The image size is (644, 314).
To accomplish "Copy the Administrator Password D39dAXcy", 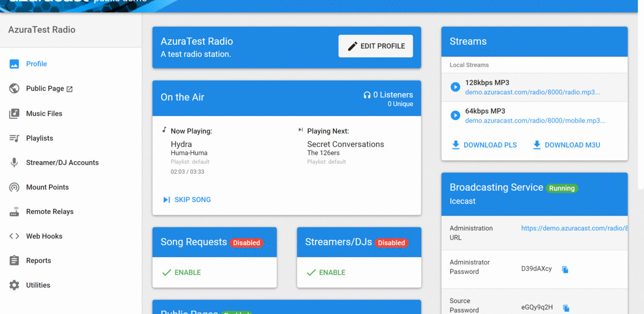I will 565,270.
